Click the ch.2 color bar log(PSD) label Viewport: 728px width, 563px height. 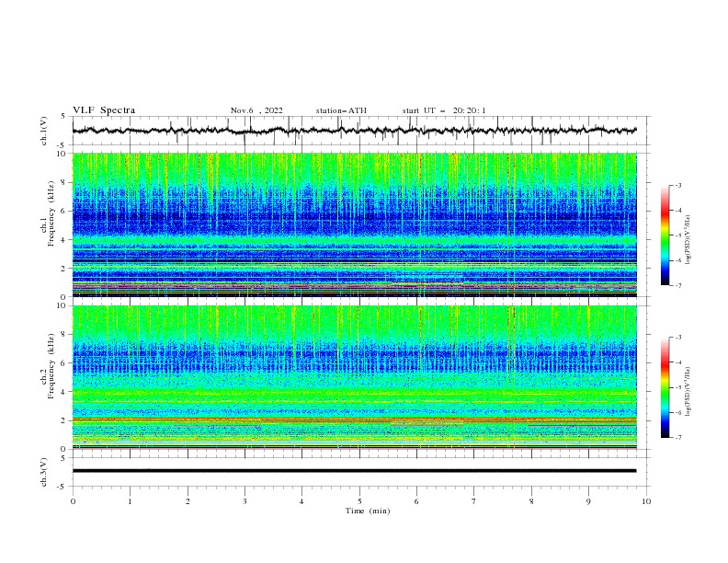[x=688, y=392]
